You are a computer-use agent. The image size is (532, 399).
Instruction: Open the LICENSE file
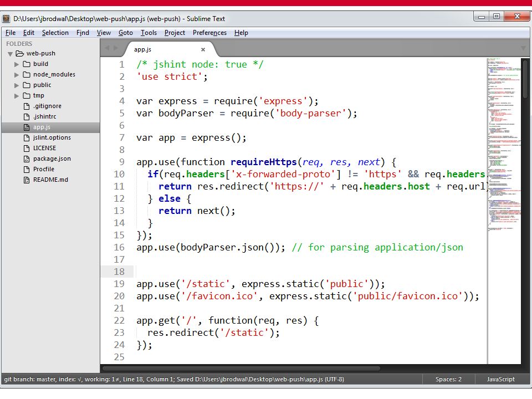(x=44, y=148)
